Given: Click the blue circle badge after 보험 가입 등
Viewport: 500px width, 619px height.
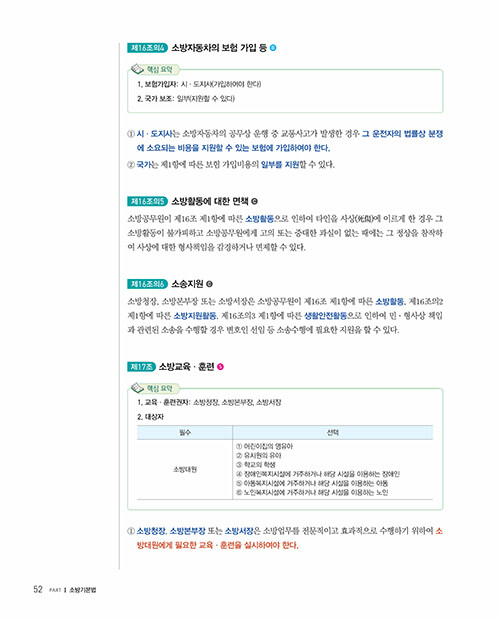Looking at the screenshot, I should (x=273, y=48).
